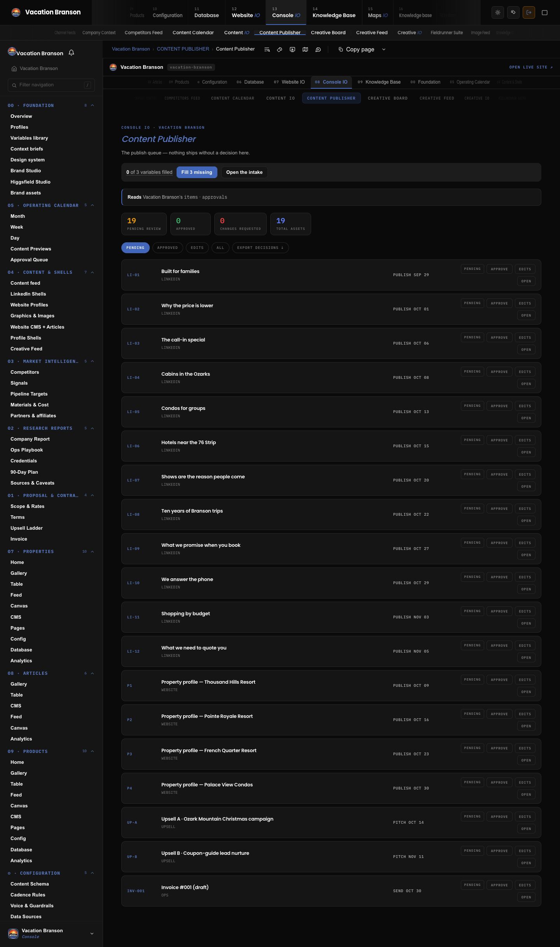The width and height of the screenshot is (560, 947).
Task: Select the Creative Board pill tab
Action: (388, 98)
